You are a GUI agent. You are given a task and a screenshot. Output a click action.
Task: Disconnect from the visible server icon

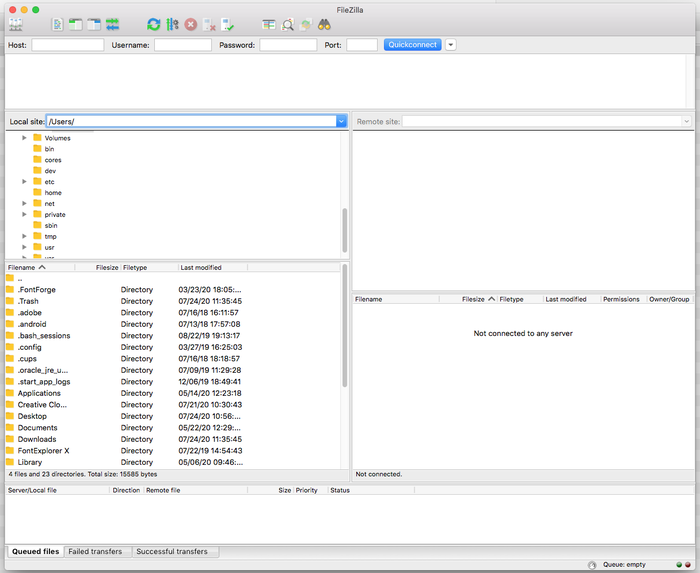(209, 25)
